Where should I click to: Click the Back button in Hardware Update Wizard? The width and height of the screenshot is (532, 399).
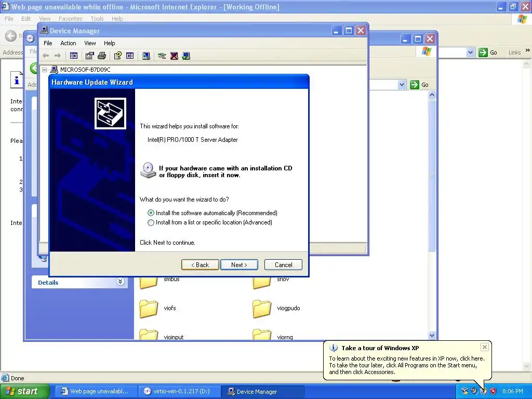pyautogui.click(x=200, y=264)
